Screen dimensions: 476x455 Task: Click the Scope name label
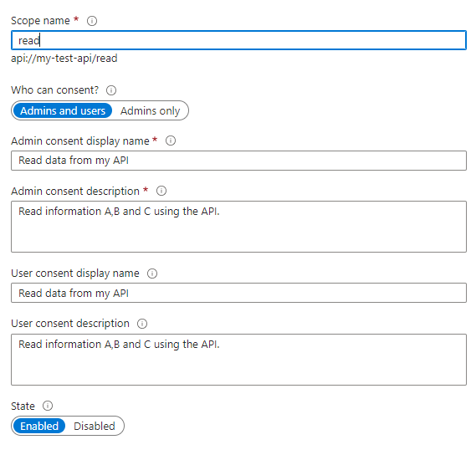click(40, 21)
